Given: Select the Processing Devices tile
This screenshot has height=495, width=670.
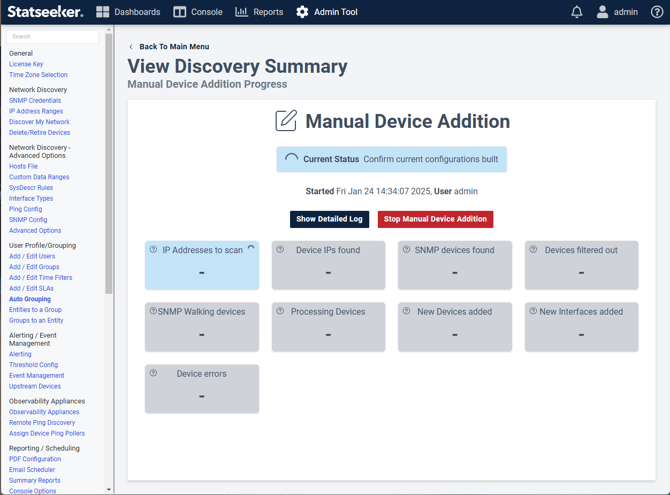Looking at the screenshot, I should 328,327.
